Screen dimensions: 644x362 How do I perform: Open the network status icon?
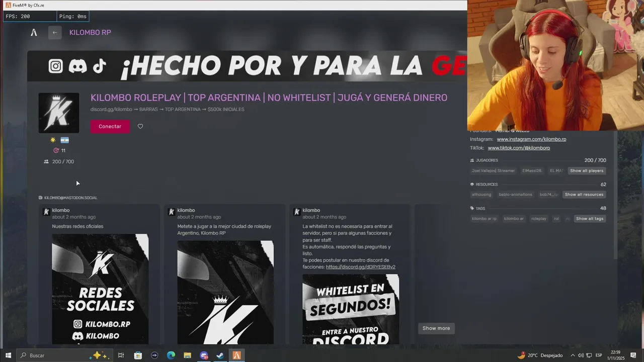pyautogui.click(x=589, y=355)
